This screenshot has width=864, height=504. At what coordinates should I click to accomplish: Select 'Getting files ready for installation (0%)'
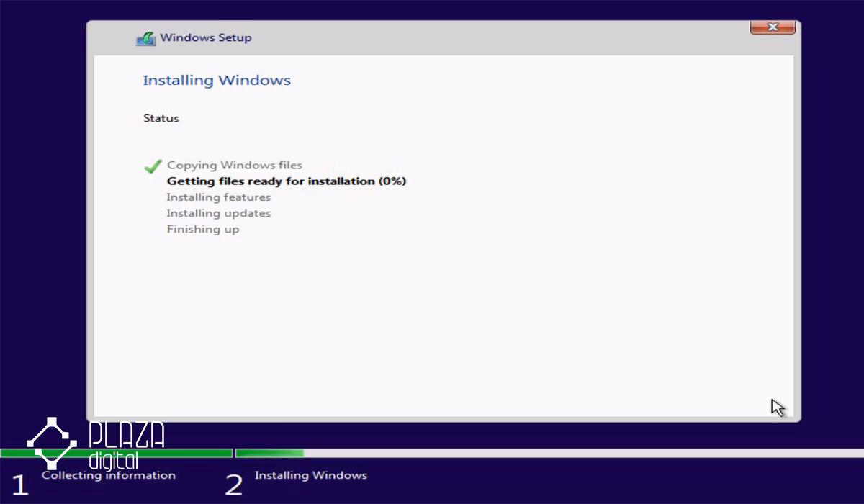287,181
